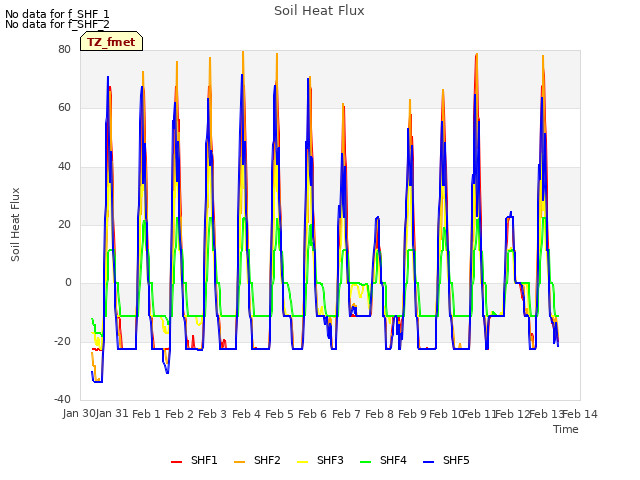This screenshot has width=640, height=480.
Task: Select the SHF2 legend label
Action: coord(267,460)
